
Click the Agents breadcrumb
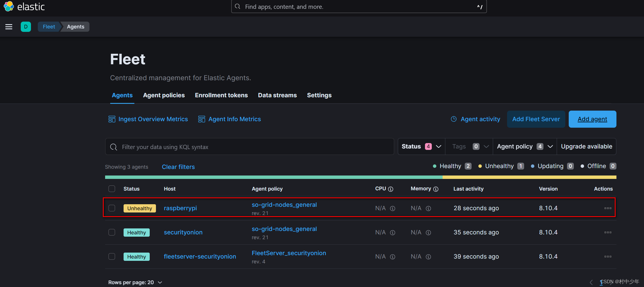click(76, 27)
